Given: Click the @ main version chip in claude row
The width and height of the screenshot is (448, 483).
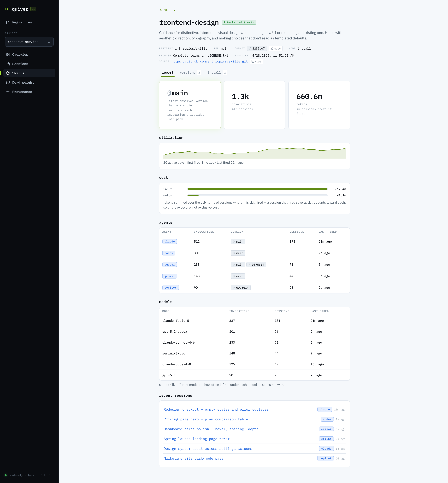Looking at the screenshot, I should [238, 242].
